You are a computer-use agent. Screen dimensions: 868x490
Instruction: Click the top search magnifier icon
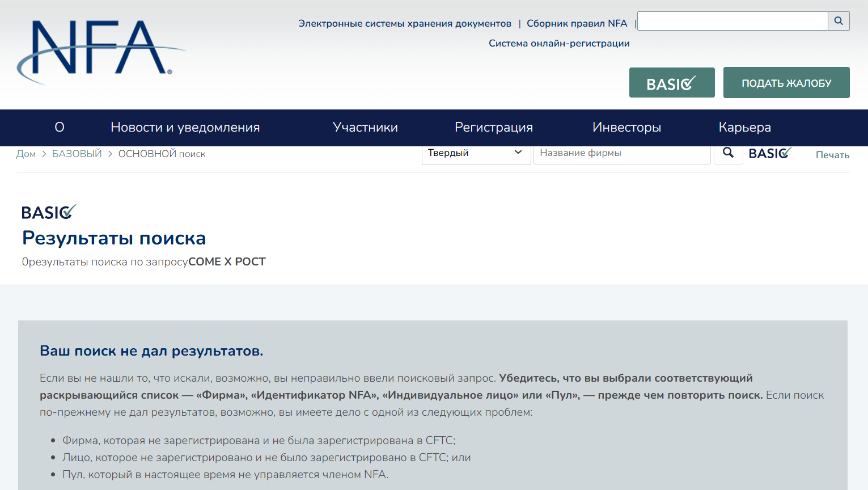839,21
